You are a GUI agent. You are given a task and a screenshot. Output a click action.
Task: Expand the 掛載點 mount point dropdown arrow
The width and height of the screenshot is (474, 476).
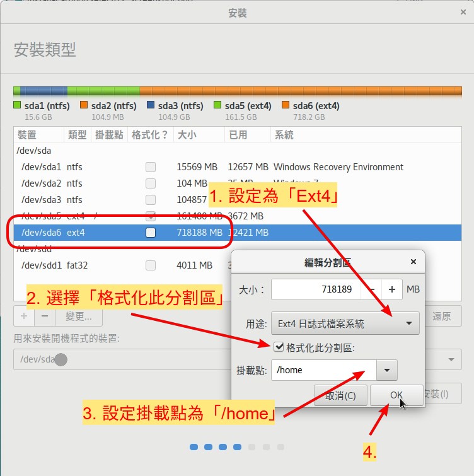point(387,370)
